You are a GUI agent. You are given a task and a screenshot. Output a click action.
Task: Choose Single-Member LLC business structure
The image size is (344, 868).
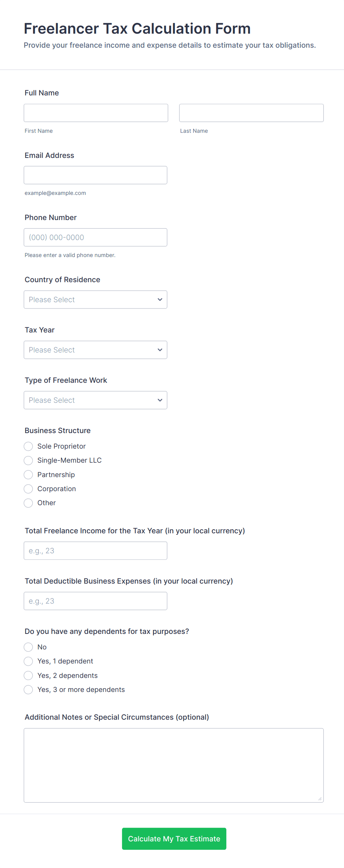click(28, 460)
